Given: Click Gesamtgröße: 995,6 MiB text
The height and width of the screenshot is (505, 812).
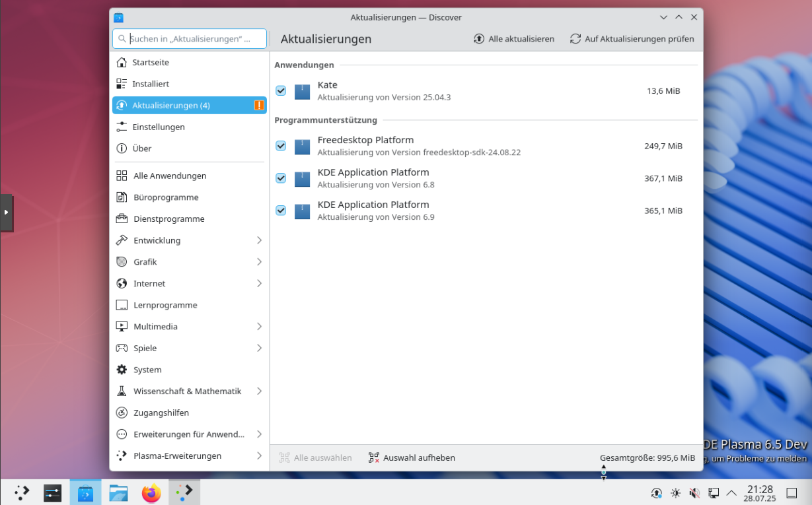Looking at the screenshot, I should coord(647,457).
